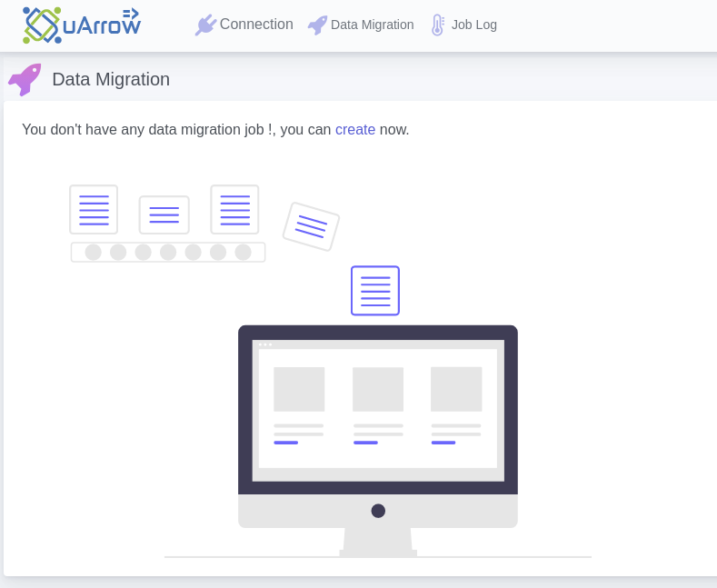Viewport: 717px width, 588px height.
Task: Click the uArrow logo
Action: click(82, 25)
